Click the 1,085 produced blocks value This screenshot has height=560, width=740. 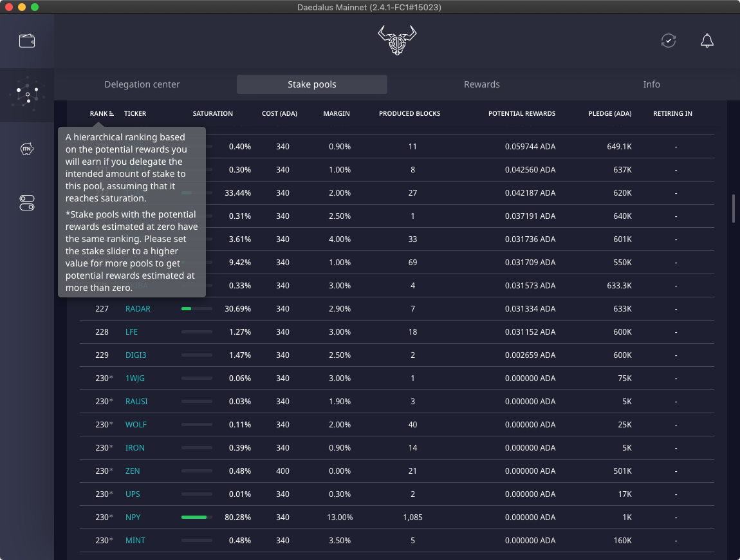pos(413,517)
